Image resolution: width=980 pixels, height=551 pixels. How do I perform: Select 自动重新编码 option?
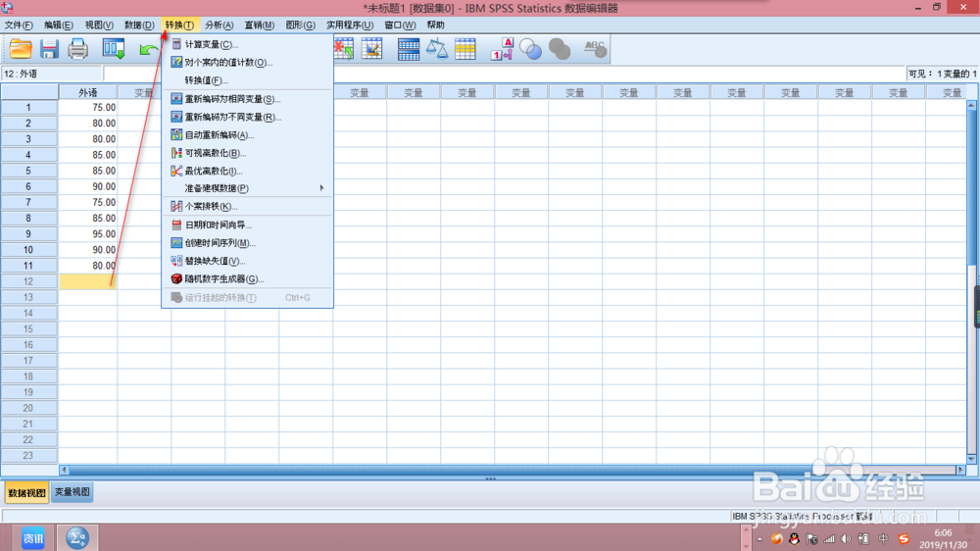(x=247, y=135)
